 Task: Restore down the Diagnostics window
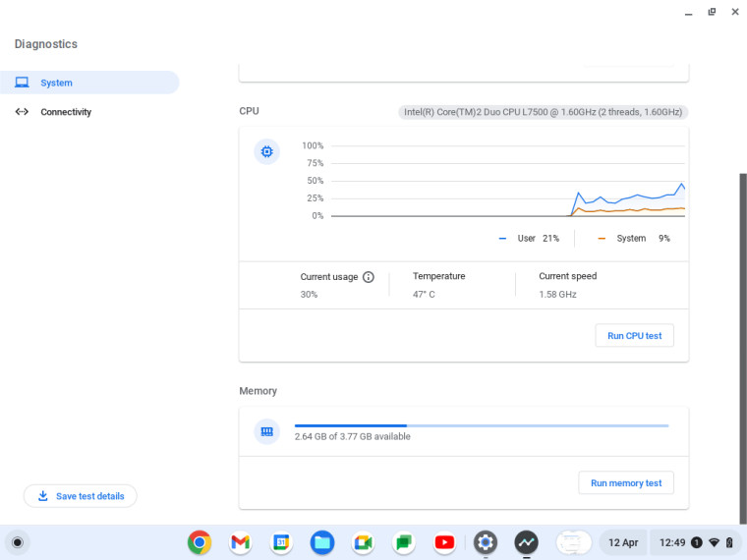tap(712, 12)
